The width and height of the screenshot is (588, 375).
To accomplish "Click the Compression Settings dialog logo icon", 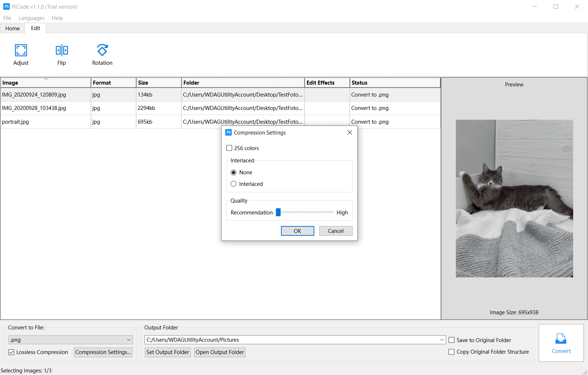I will pos(228,132).
